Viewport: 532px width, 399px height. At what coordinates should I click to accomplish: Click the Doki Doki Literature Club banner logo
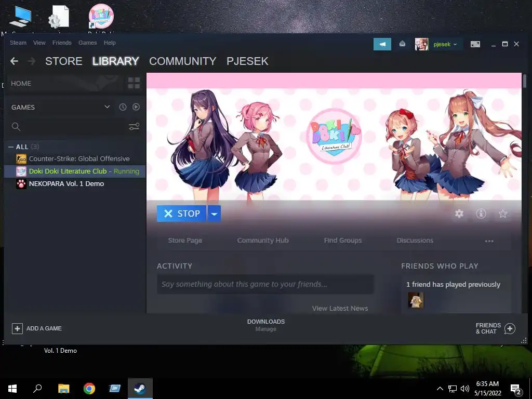[x=334, y=136]
